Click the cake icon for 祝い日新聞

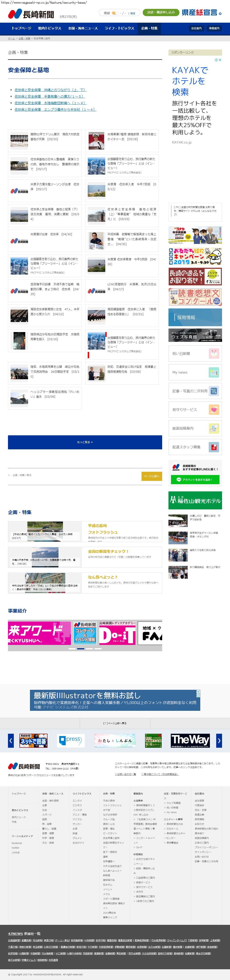click(214, 354)
